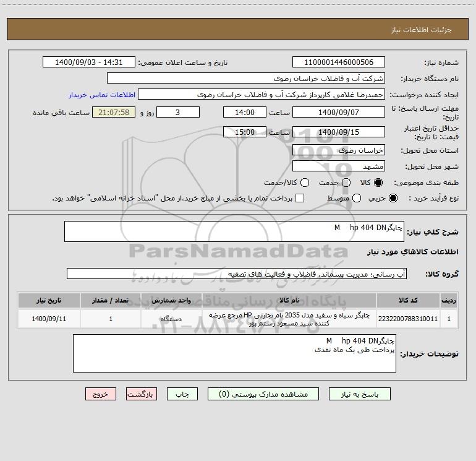Click the تاریخ نیاز column header

click(x=49, y=300)
